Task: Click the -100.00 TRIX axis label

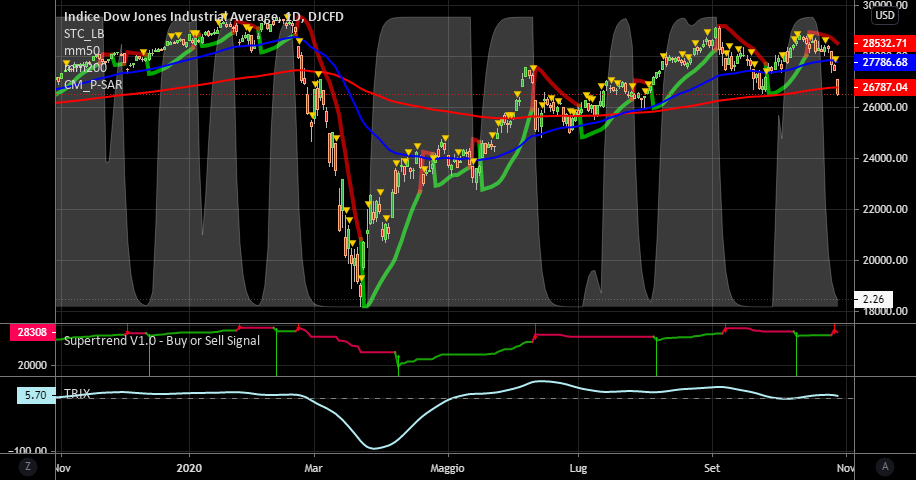Action: 28,451
